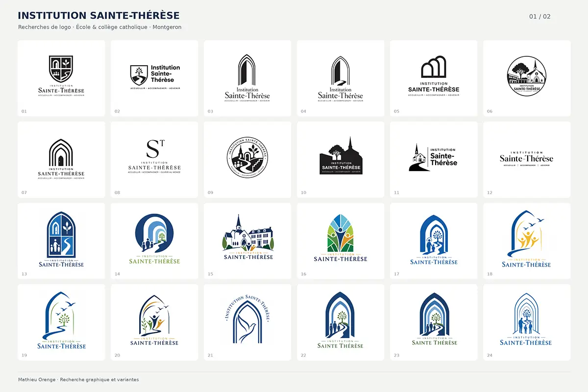588x392 pixels.
Task: Select logo 18 yellow figures with birds
Action: [527, 241]
